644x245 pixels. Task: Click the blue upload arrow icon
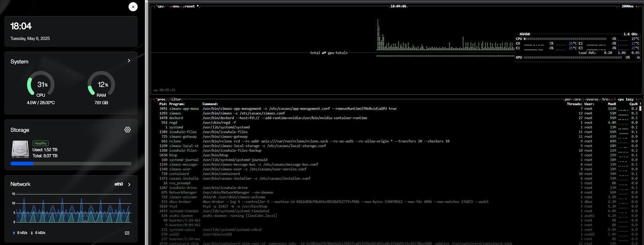(14, 233)
